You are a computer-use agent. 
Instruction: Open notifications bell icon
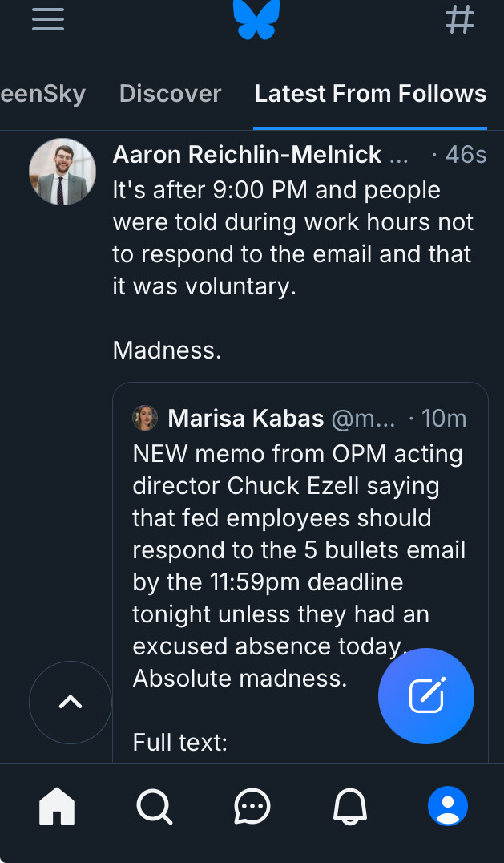[350, 806]
